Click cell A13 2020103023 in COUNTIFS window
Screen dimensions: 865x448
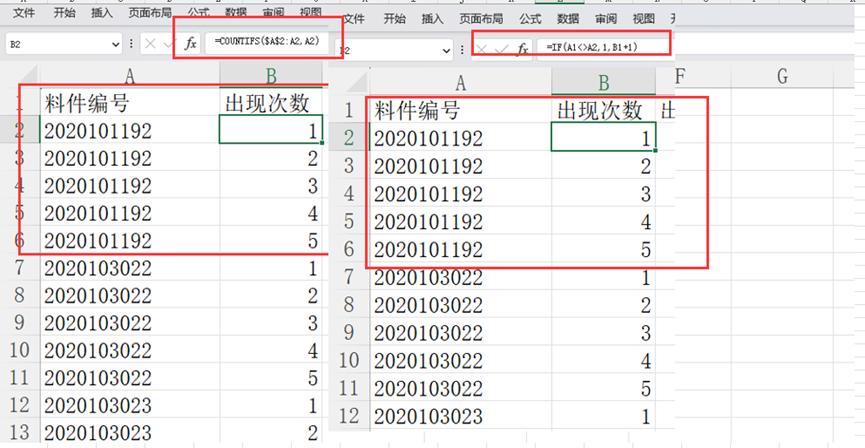coord(130,433)
